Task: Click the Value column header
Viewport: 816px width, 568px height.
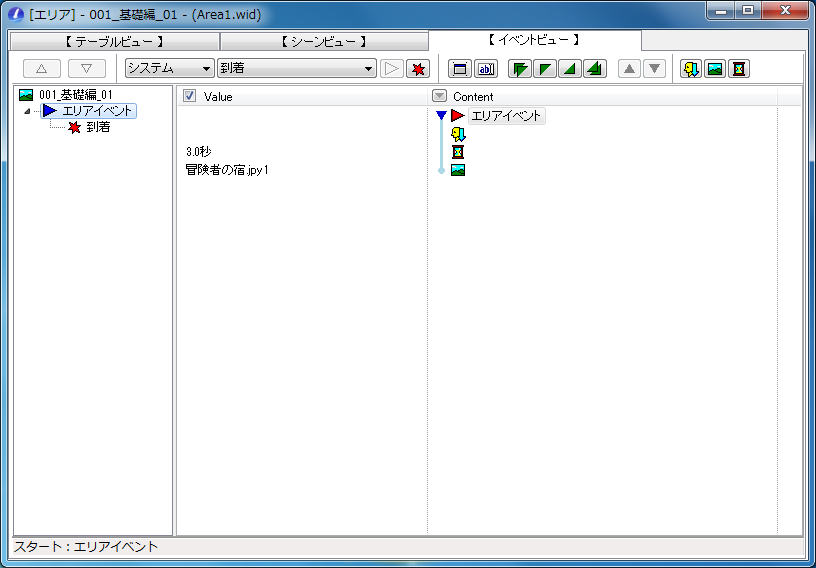Action: click(302, 96)
